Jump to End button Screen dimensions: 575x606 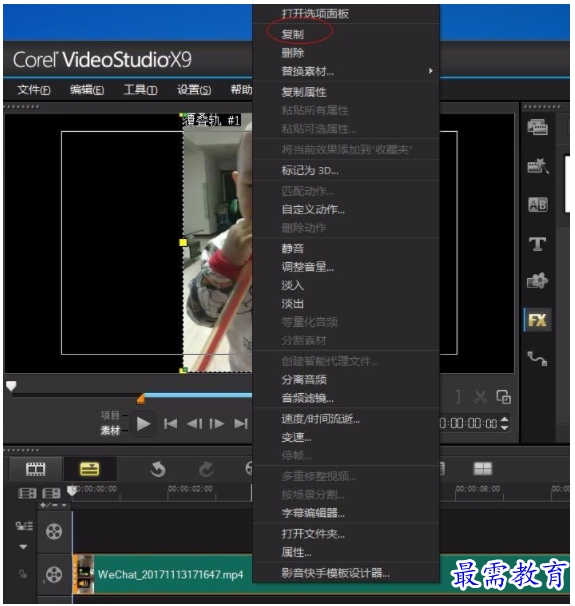click(x=241, y=424)
